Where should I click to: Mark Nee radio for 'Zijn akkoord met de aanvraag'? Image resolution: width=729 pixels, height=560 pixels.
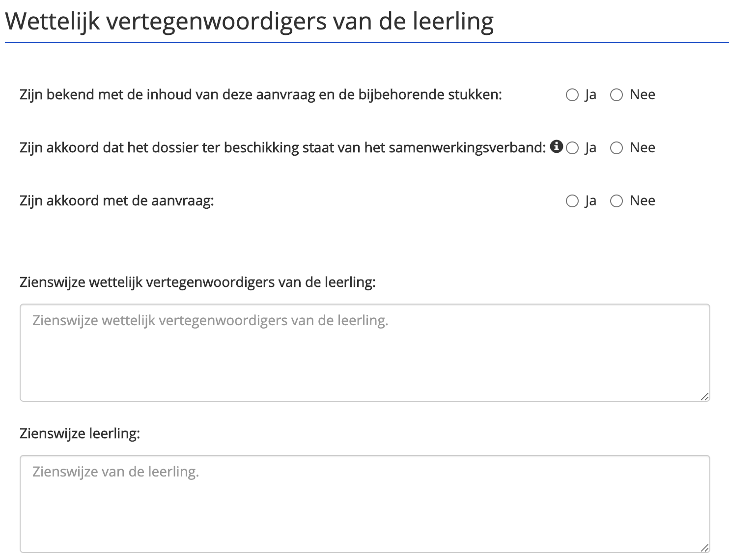617,201
